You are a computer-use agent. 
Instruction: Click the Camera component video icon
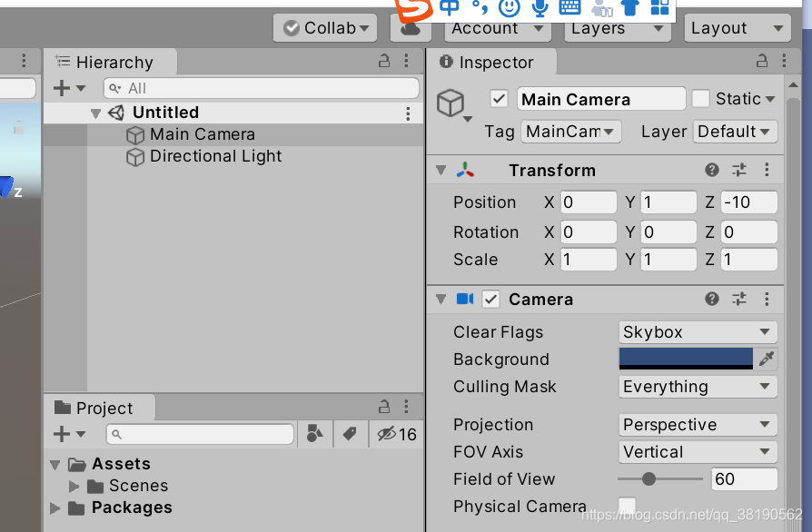pyautogui.click(x=465, y=299)
